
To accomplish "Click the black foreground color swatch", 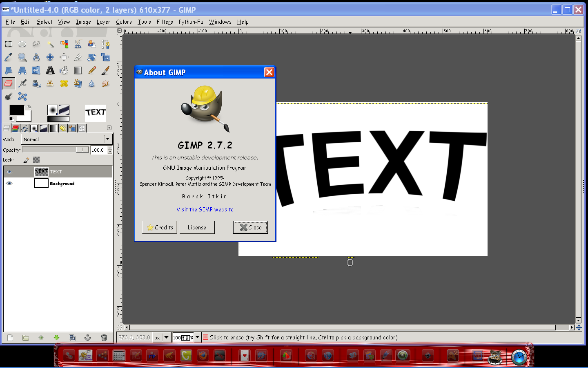I will [x=17, y=110].
